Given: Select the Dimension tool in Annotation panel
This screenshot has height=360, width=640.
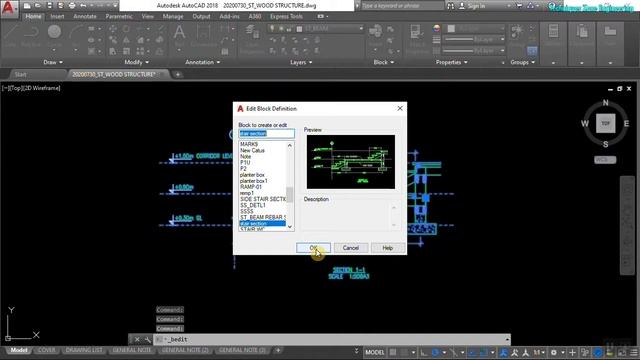Looking at the screenshot, I should [x=203, y=35].
